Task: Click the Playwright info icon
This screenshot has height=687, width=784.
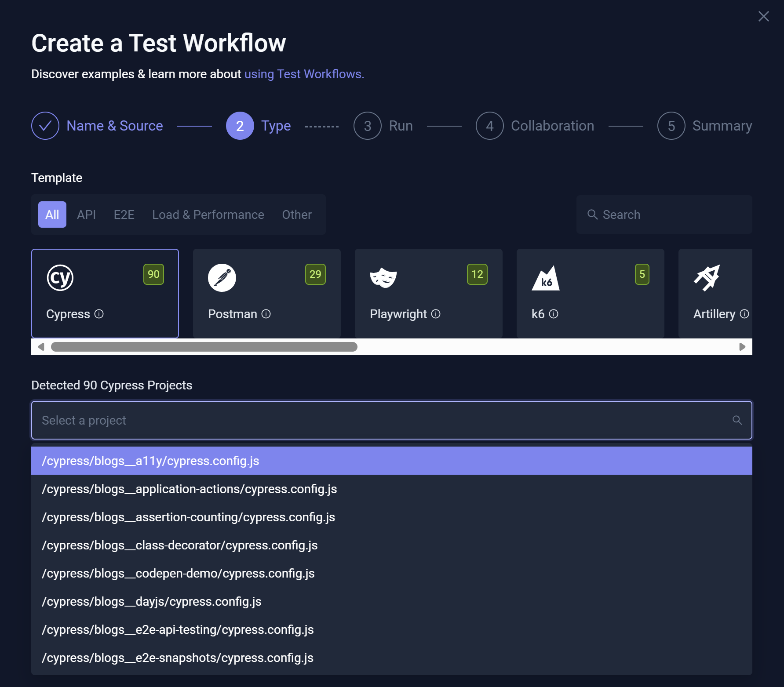Action: tap(436, 314)
